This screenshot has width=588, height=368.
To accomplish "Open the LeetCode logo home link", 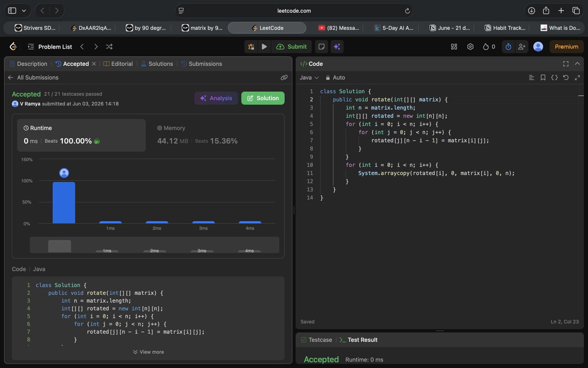I will 13,47.
